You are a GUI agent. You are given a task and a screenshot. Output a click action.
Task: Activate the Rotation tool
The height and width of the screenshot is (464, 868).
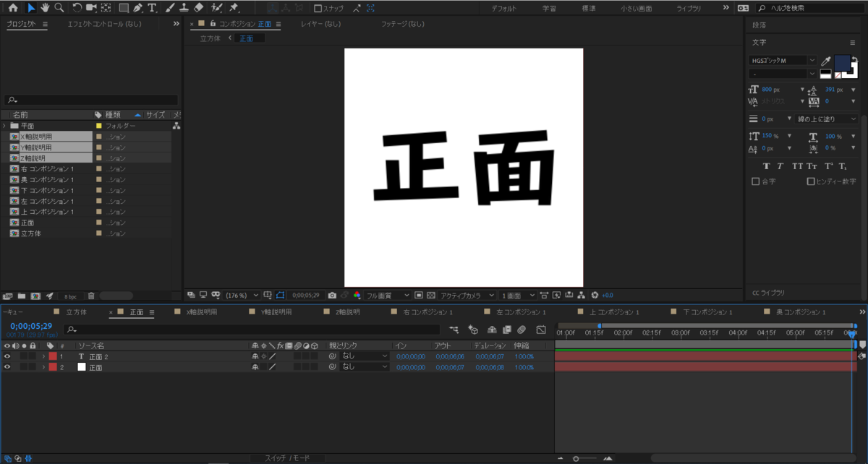tap(77, 8)
